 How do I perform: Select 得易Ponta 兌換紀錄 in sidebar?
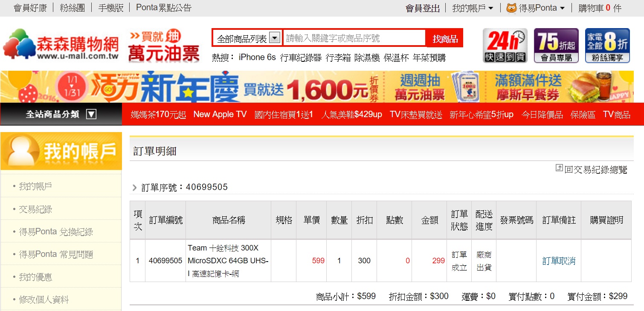(56, 232)
